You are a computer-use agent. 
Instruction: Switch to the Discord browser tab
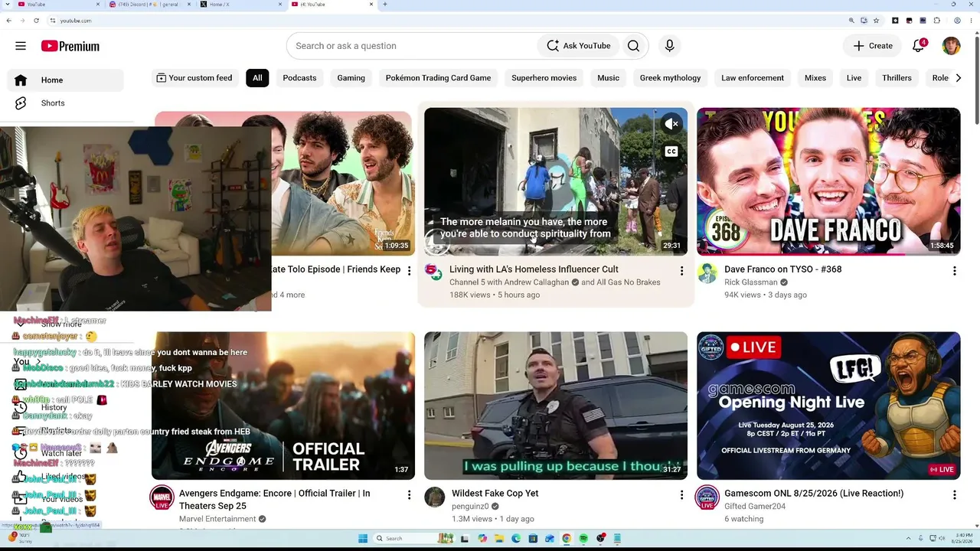point(149,5)
